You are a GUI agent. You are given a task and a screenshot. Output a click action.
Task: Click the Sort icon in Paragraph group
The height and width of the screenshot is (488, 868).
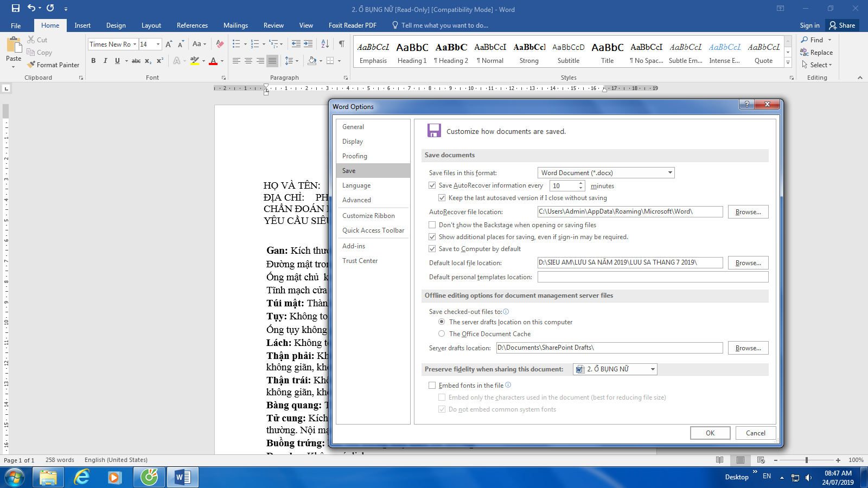[325, 44]
